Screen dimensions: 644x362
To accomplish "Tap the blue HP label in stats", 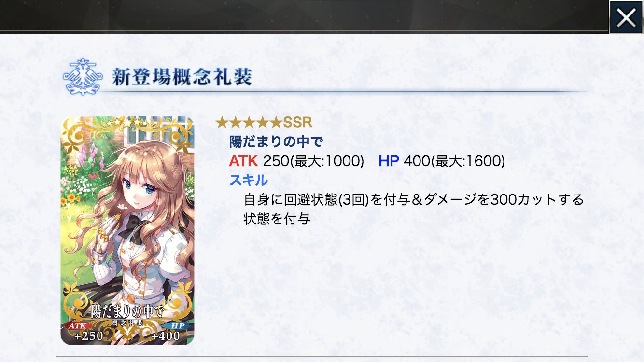I will 389,161.
